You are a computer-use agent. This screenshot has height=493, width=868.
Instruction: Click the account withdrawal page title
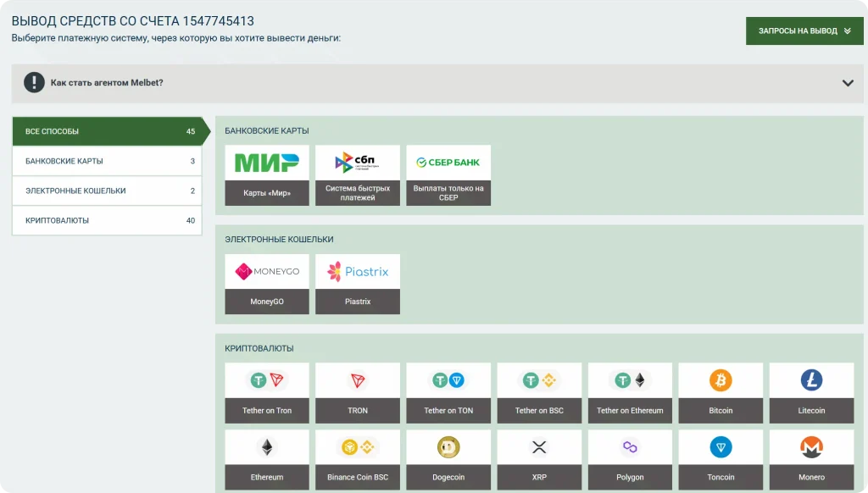click(133, 21)
